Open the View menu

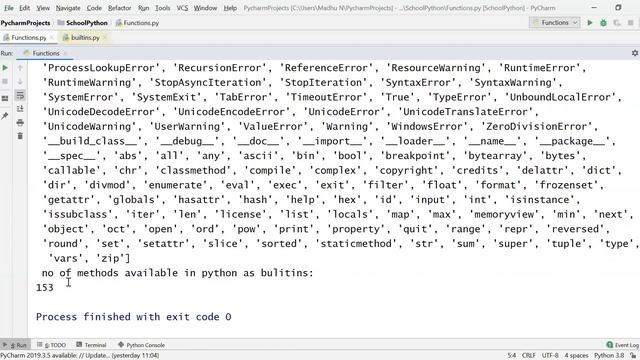coord(43,8)
